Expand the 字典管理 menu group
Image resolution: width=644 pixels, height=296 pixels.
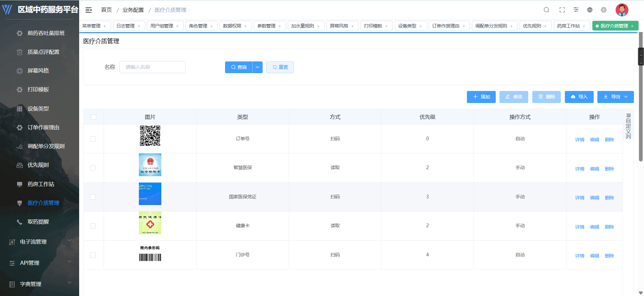point(40,284)
